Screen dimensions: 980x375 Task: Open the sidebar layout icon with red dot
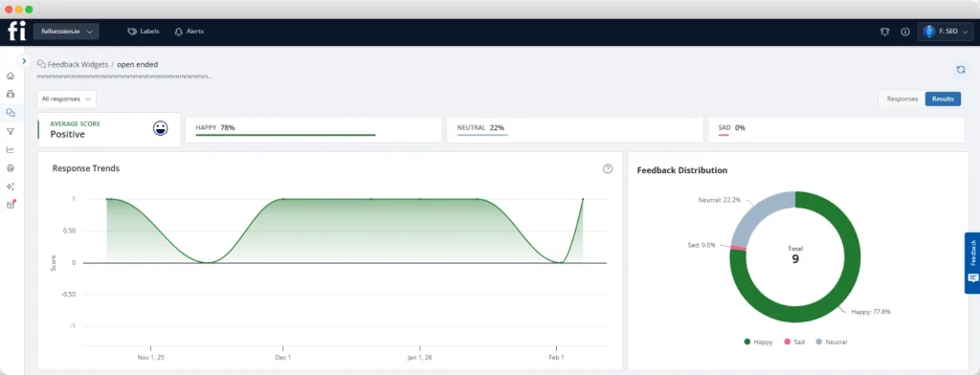10,205
